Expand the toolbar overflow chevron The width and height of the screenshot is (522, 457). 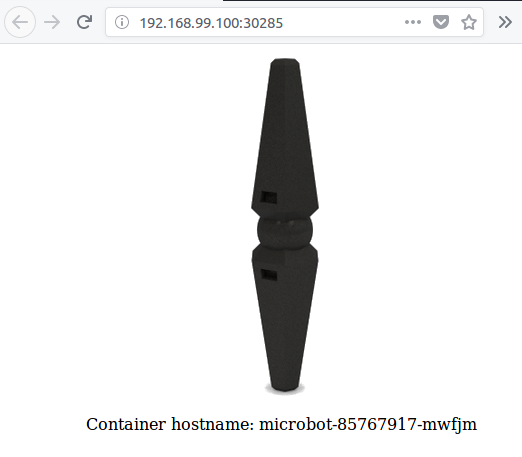pyautogui.click(x=505, y=22)
